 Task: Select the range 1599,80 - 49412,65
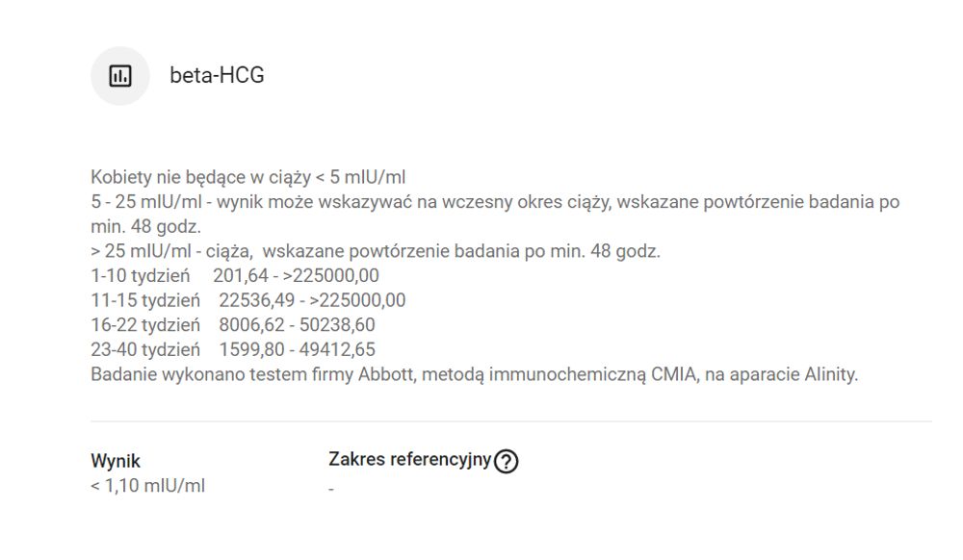pos(298,349)
